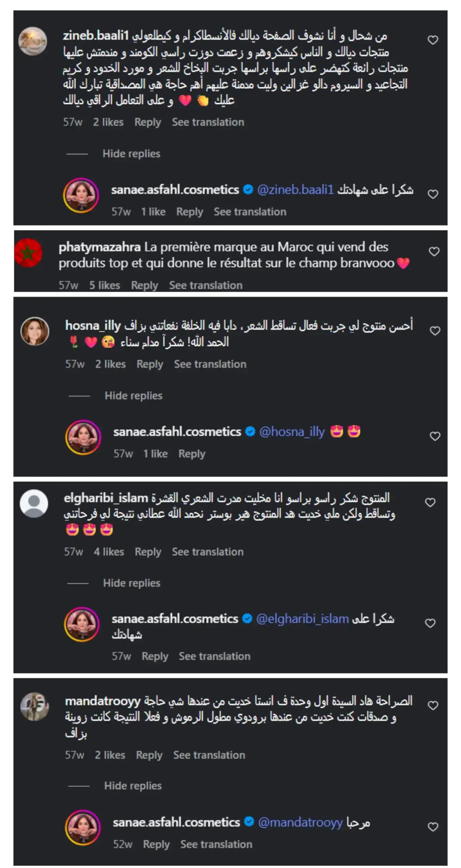Like mandatrooyy's comment via the heart icon
This screenshot has width=461, height=868.
pos(433,706)
